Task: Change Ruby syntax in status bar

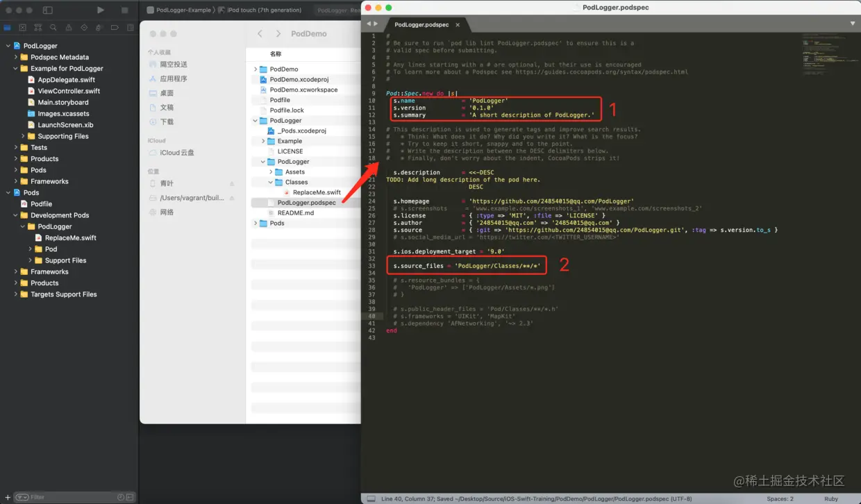Action: [831, 498]
